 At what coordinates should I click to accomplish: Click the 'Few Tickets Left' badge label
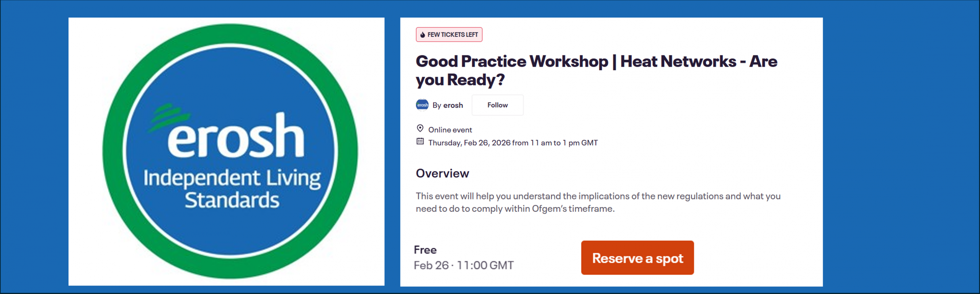(x=452, y=35)
